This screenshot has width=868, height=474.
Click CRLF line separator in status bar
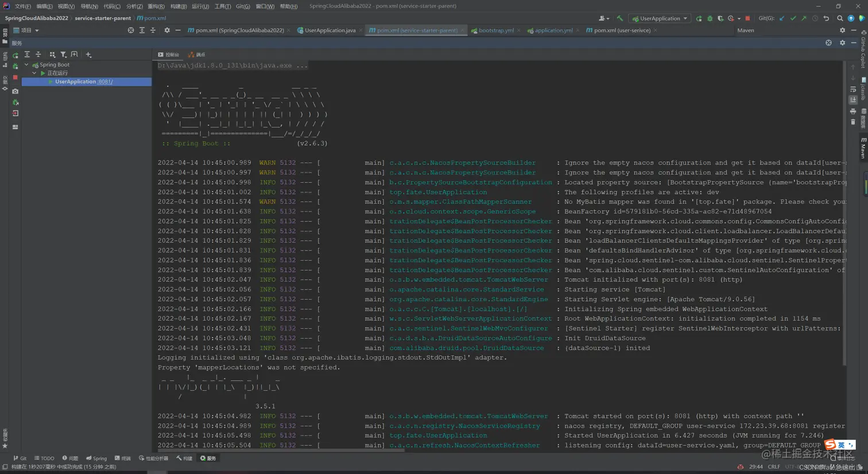774,467
